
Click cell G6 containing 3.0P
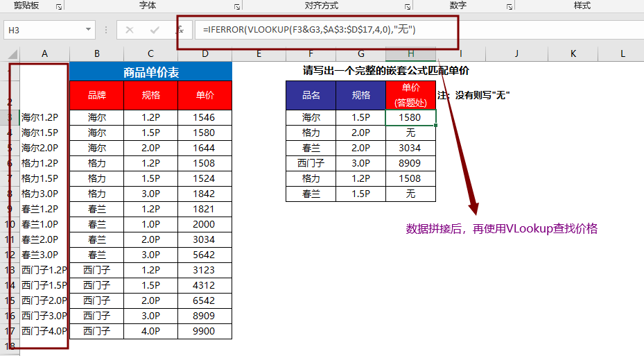tap(360, 163)
